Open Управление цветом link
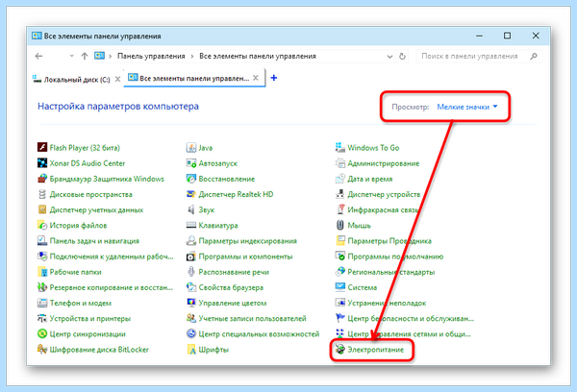Viewport: 577px width, 392px height. pyautogui.click(x=232, y=303)
